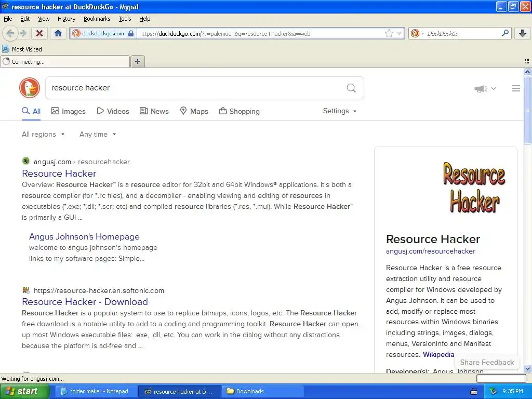
Task: Select the All results tab
Action: pyautogui.click(x=31, y=111)
